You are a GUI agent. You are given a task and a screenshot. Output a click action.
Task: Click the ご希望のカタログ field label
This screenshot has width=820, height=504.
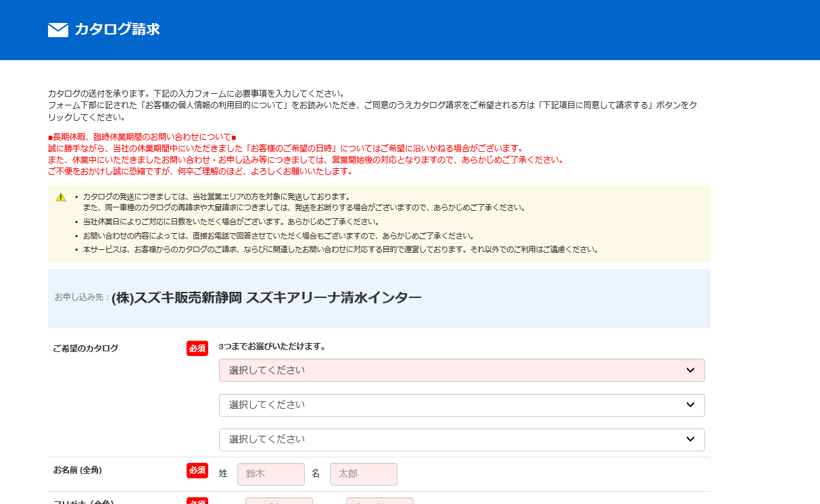[86, 349]
